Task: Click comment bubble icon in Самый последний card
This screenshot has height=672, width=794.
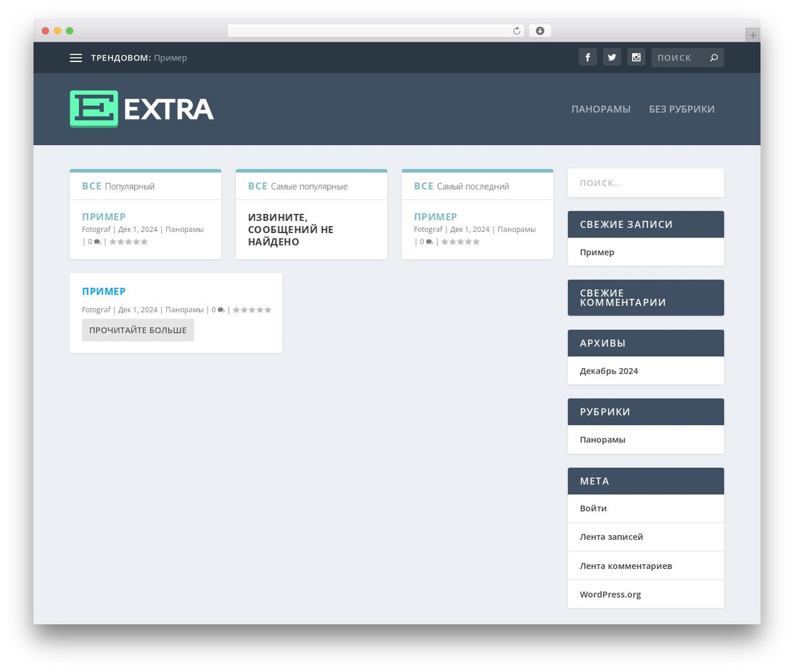Action: point(429,242)
